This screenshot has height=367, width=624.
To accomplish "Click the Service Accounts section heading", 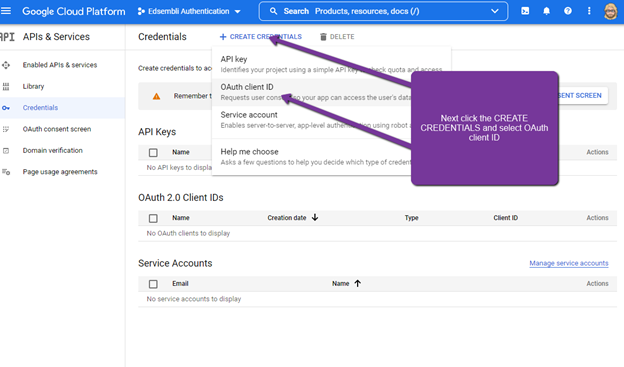I will (175, 263).
